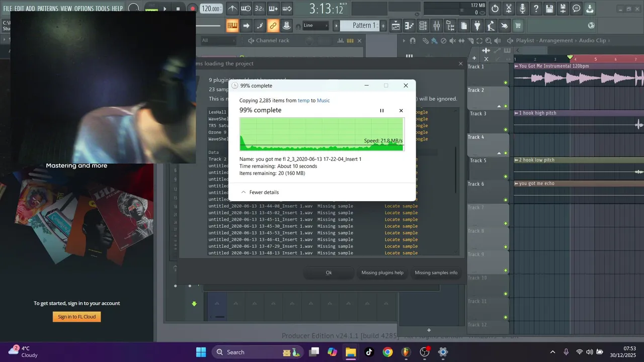Click the globe online news icon
644x362 pixels.
tap(591, 26)
